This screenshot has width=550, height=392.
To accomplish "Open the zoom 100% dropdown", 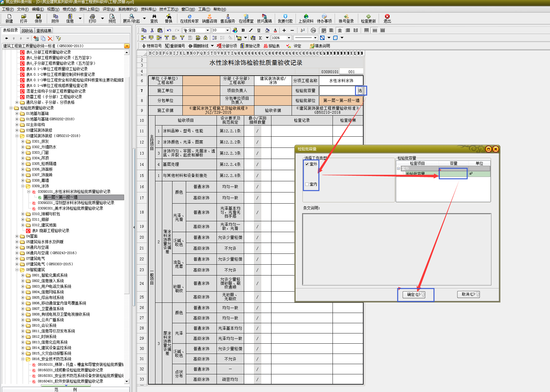I will (289, 38).
